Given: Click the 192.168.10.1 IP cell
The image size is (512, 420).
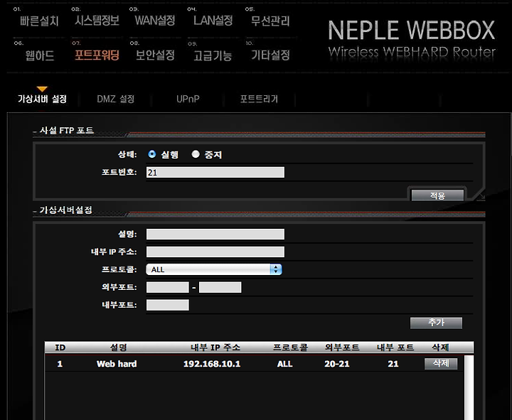Looking at the screenshot, I should click(x=212, y=364).
